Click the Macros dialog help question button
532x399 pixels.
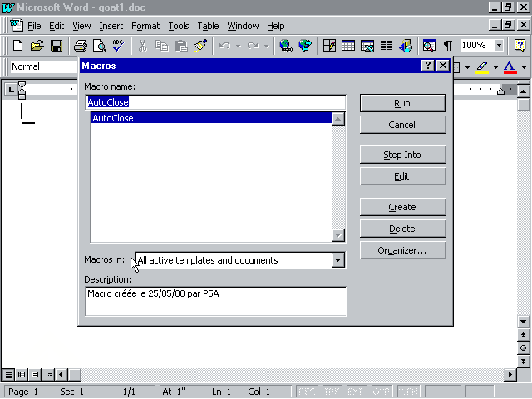428,66
